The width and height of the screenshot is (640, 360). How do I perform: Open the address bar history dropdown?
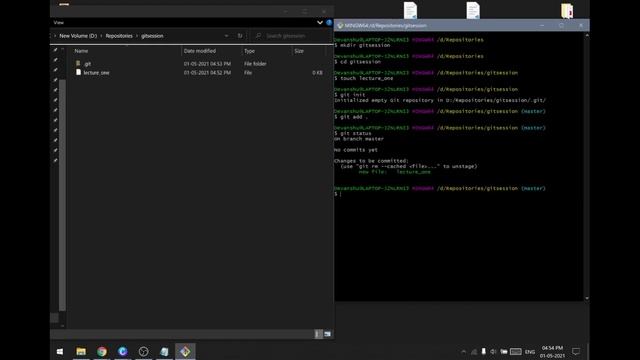pos(227,36)
